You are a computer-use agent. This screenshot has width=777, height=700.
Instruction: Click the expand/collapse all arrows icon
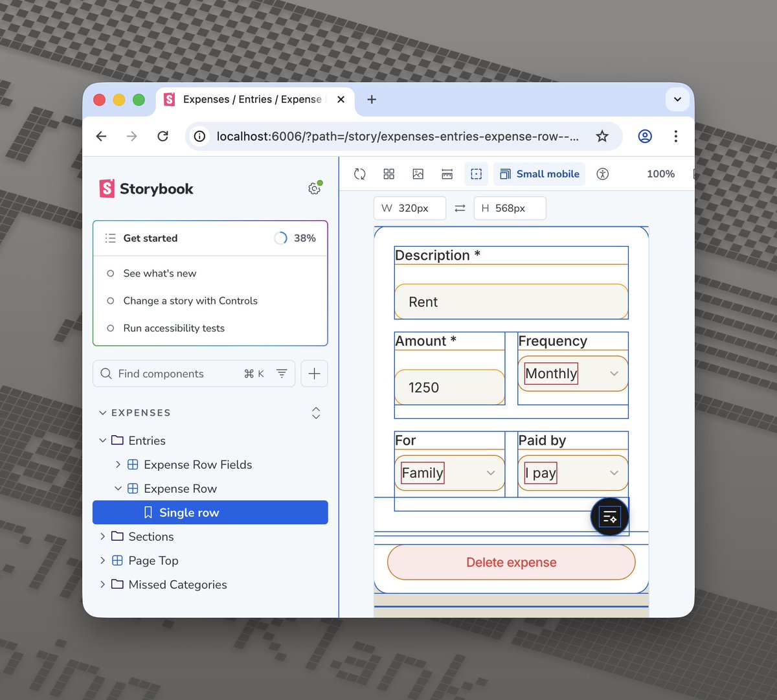(316, 412)
